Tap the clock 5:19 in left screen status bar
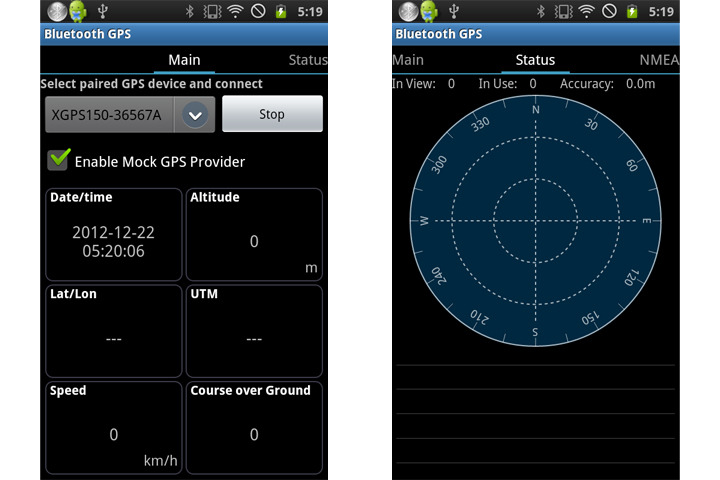720x480 pixels. [310, 11]
